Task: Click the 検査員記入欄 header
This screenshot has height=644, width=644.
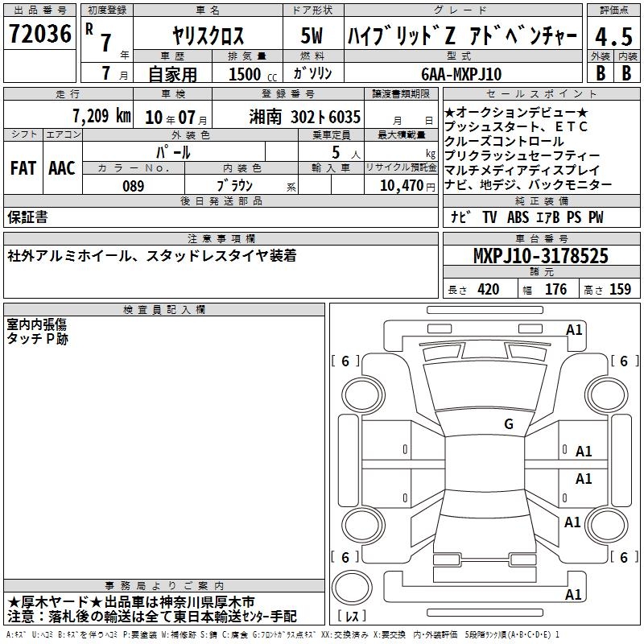Action: [x=164, y=310]
